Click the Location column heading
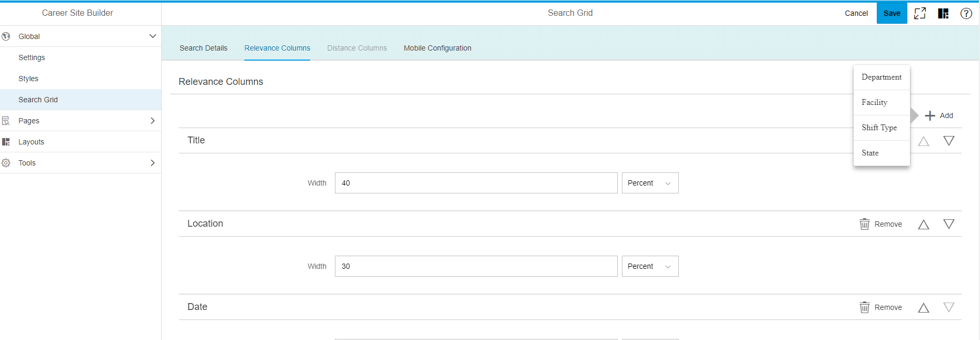Screen dimensions: 980x340 pos(205,224)
